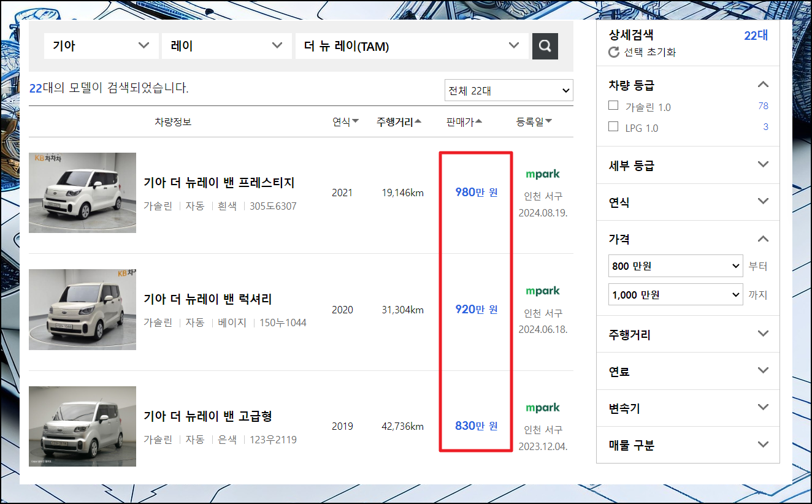812x504 pixels.
Task: Expand the 변속기 filter section
Action: click(763, 407)
